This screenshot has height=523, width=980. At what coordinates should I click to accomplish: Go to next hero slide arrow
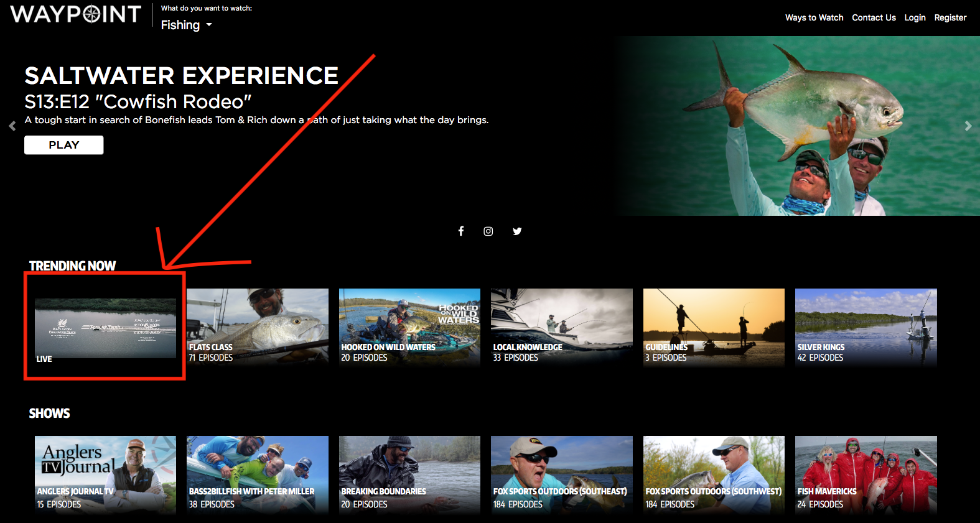click(x=968, y=126)
